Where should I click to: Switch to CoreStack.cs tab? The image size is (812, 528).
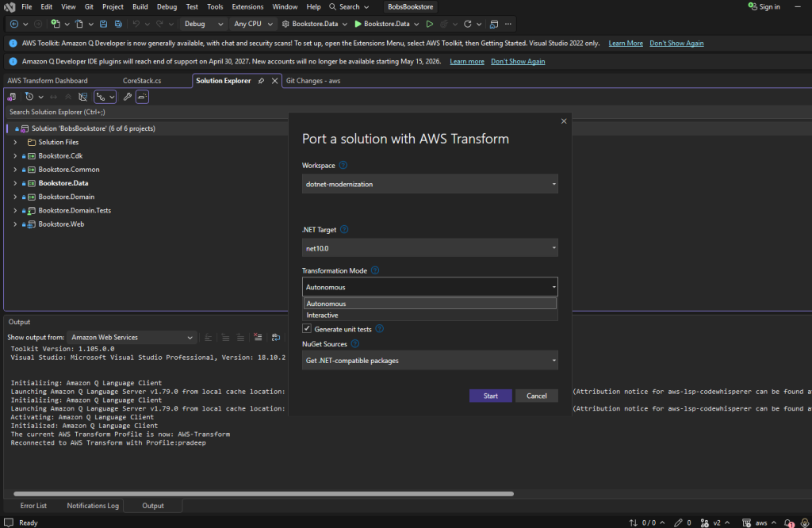[x=142, y=81]
